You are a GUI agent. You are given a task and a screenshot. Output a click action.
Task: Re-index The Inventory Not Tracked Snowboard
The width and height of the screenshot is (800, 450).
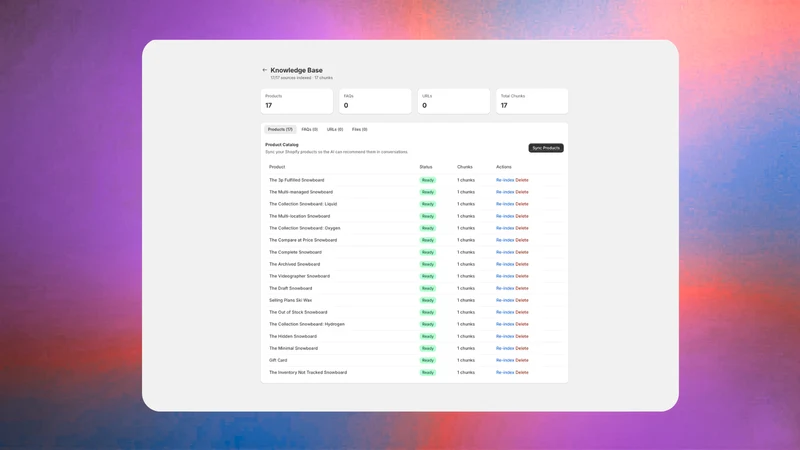(x=505, y=372)
